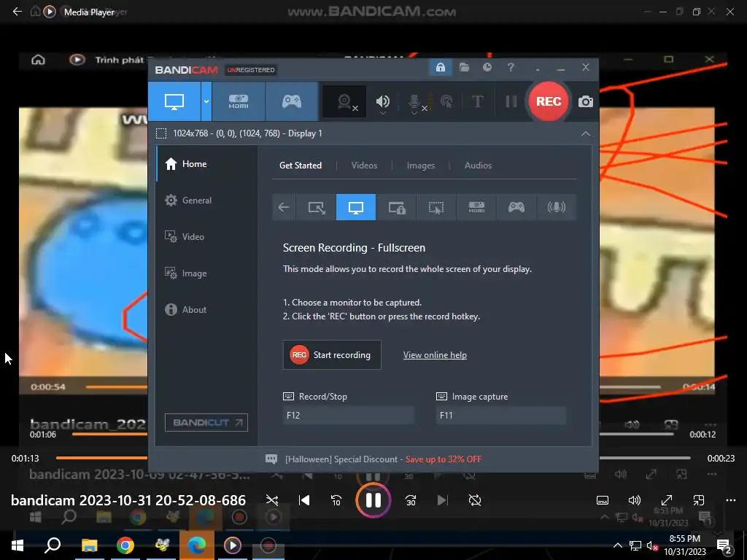Take a screenshot with the camera icon
747x560 pixels.
(586, 101)
